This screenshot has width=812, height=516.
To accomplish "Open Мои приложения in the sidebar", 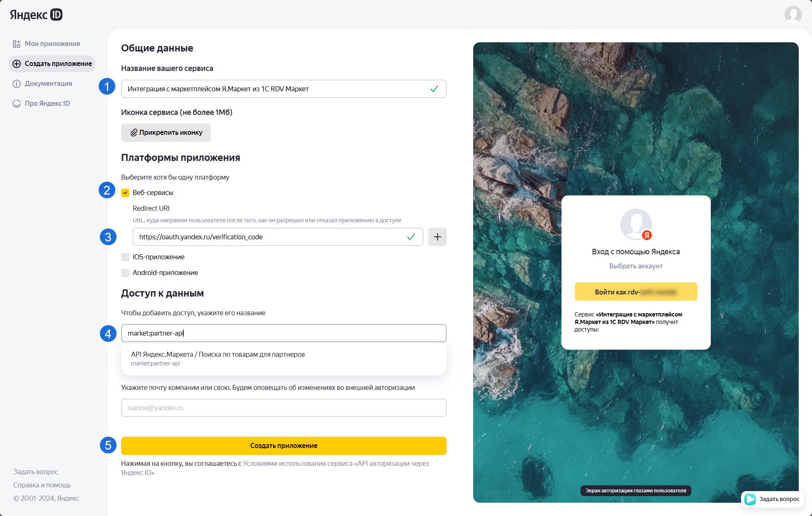I will tap(52, 44).
